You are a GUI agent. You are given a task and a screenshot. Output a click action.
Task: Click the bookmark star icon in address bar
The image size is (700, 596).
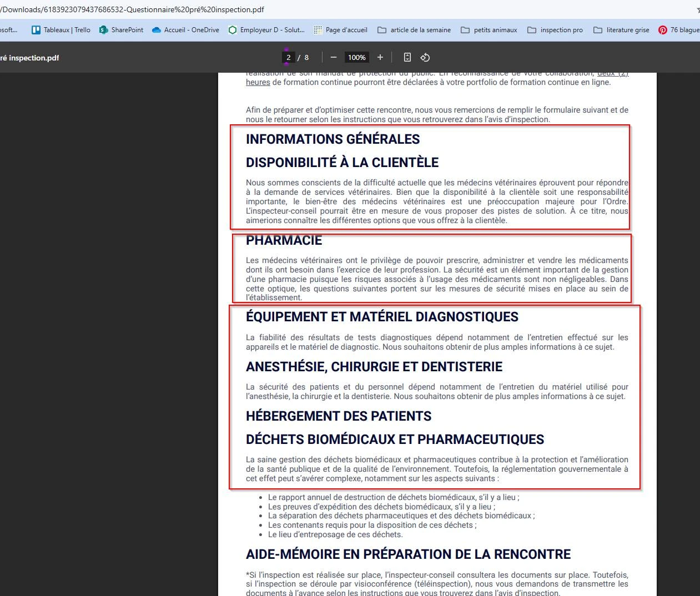[x=697, y=9]
